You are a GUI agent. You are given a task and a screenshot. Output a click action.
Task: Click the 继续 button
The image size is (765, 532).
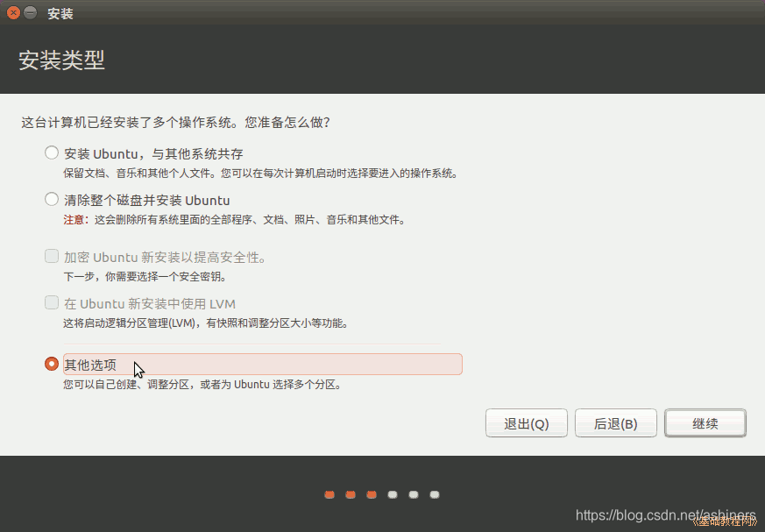[x=705, y=423]
